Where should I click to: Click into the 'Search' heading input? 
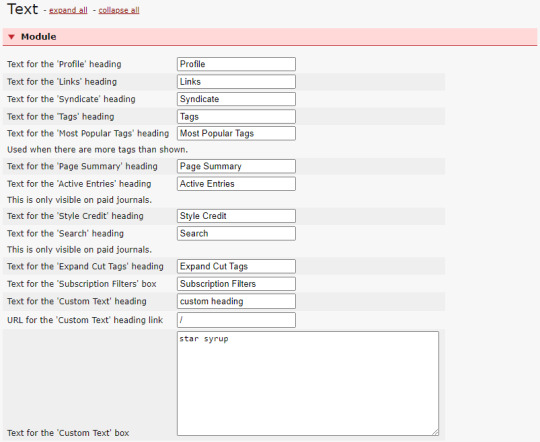coord(236,234)
